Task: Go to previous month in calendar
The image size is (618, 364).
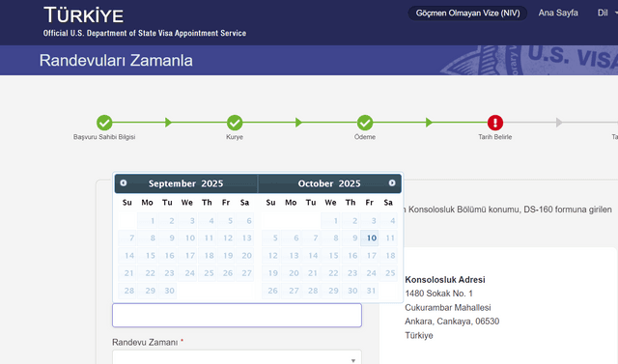Action: point(124,182)
